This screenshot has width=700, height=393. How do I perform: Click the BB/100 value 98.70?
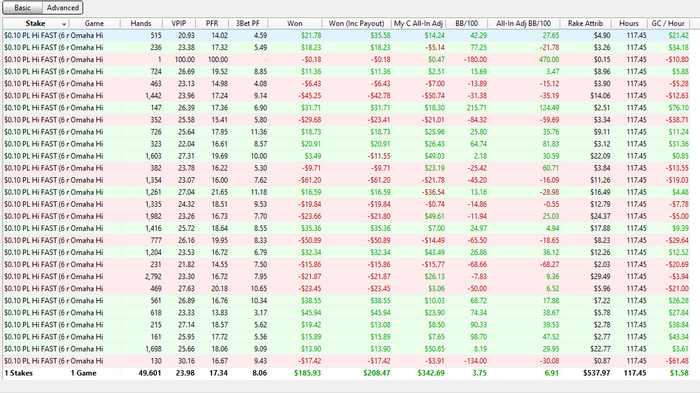(x=478, y=337)
